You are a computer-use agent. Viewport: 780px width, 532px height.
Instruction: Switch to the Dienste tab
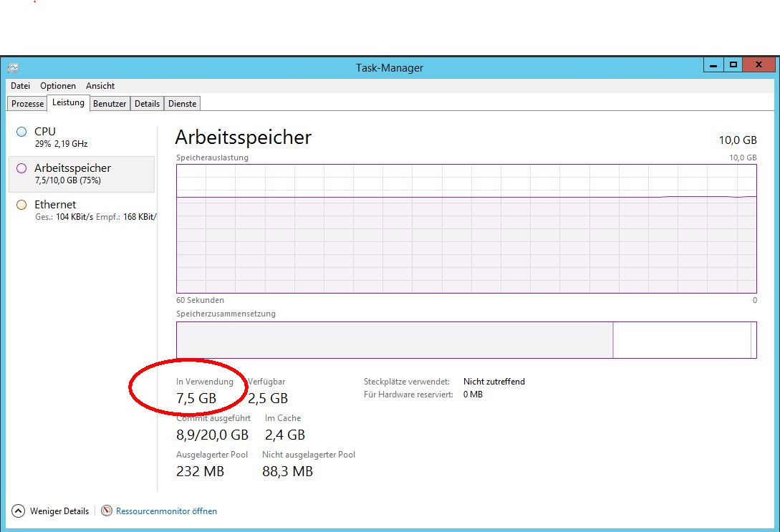click(x=182, y=103)
